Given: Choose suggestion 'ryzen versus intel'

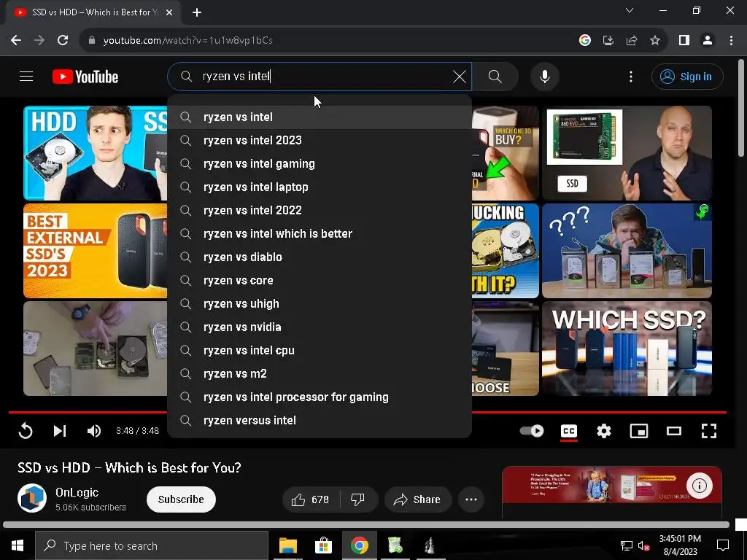Looking at the screenshot, I should click(x=320, y=421).
